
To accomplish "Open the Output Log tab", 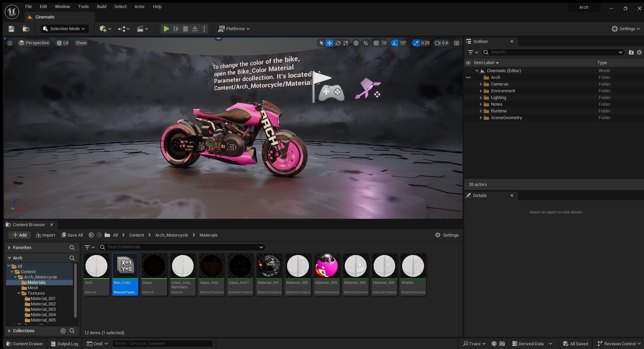I will tap(64, 344).
